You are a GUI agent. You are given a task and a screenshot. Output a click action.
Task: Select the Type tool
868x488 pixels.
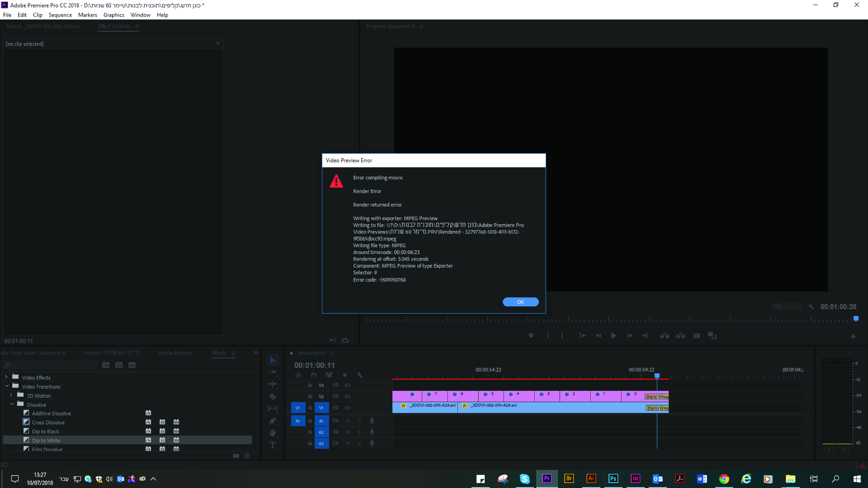coord(273,445)
